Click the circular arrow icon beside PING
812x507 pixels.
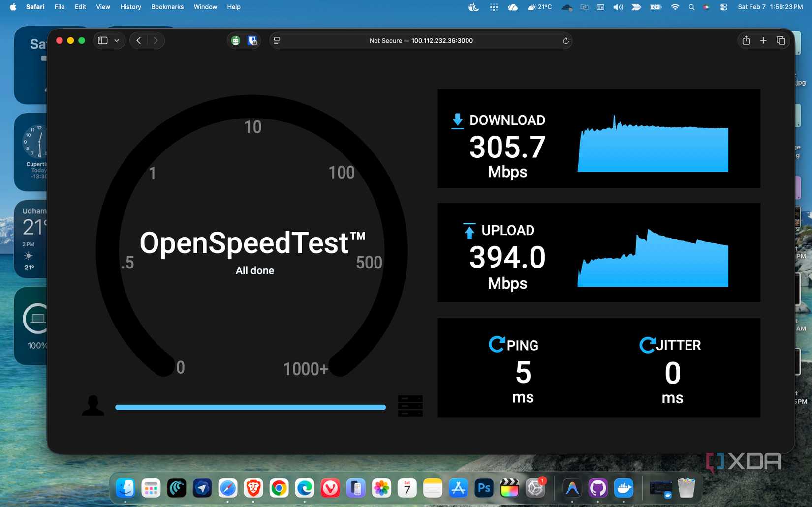[497, 344]
